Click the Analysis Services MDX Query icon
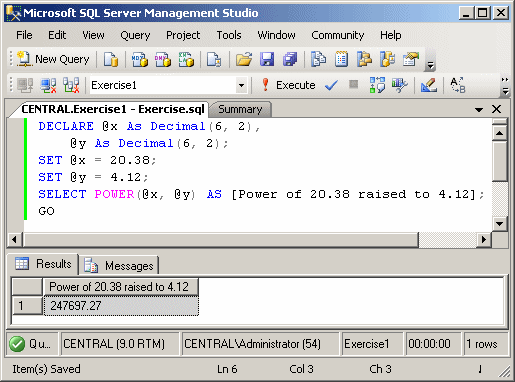 click(x=140, y=59)
